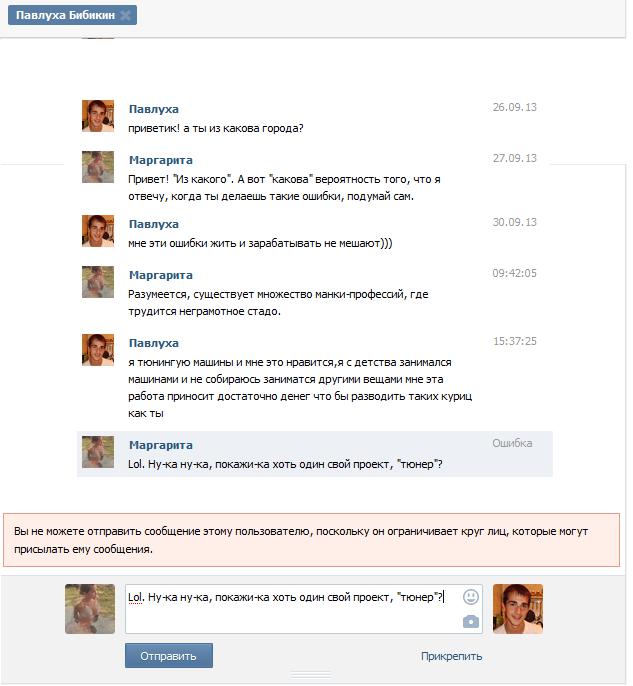Switch to the Павлуха Бибикин conversation tab
Image resolution: width=633 pixels, height=686 pixels.
click(x=65, y=16)
